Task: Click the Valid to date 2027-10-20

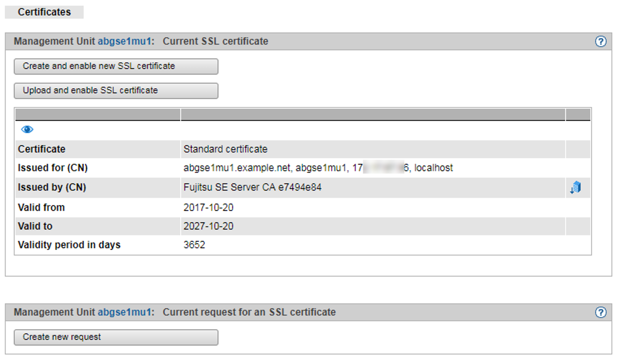Action: [208, 226]
